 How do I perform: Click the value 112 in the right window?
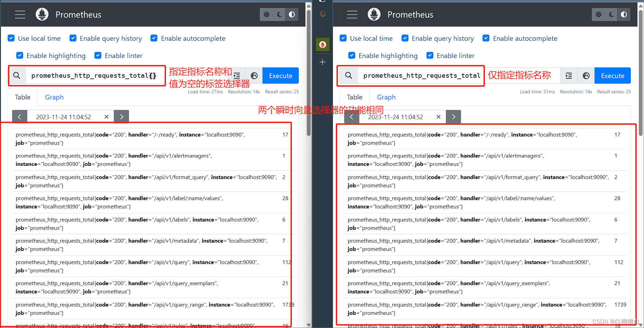(619, 262)
